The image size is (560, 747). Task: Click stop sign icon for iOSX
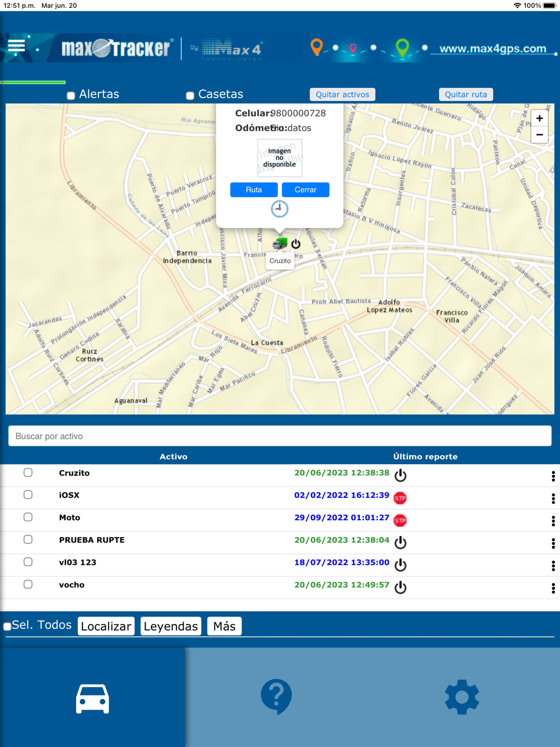400,498
